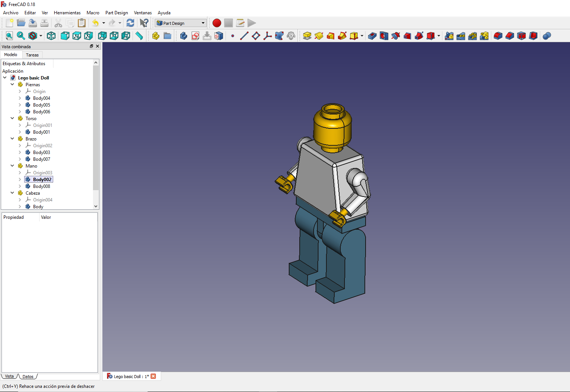Open the macro editor notepad icon

pyautogui.click(x=240, y=23)
